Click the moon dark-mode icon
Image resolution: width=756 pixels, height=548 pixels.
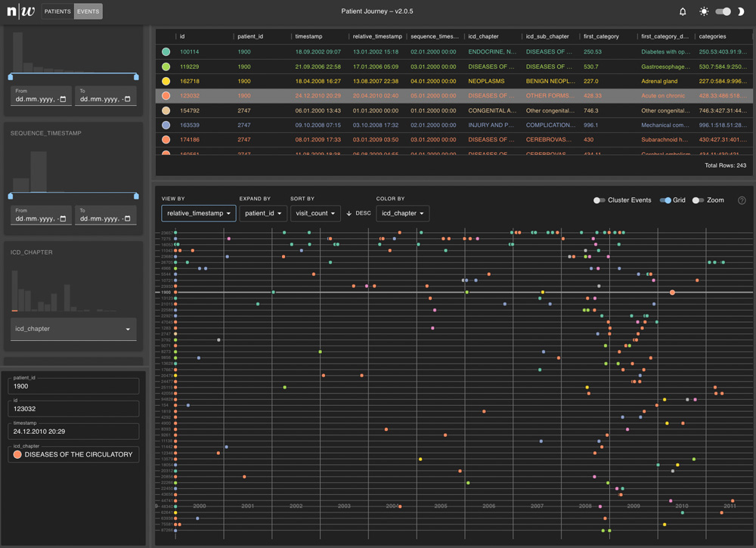[742, 11]
